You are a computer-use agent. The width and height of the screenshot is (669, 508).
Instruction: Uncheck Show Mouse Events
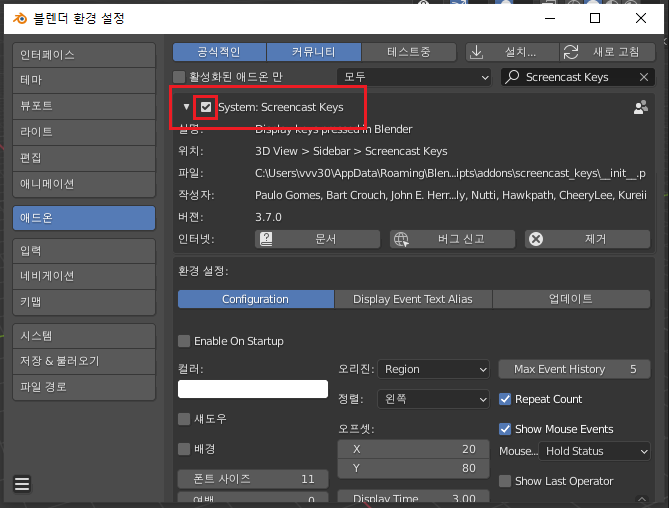pos(505,429)
